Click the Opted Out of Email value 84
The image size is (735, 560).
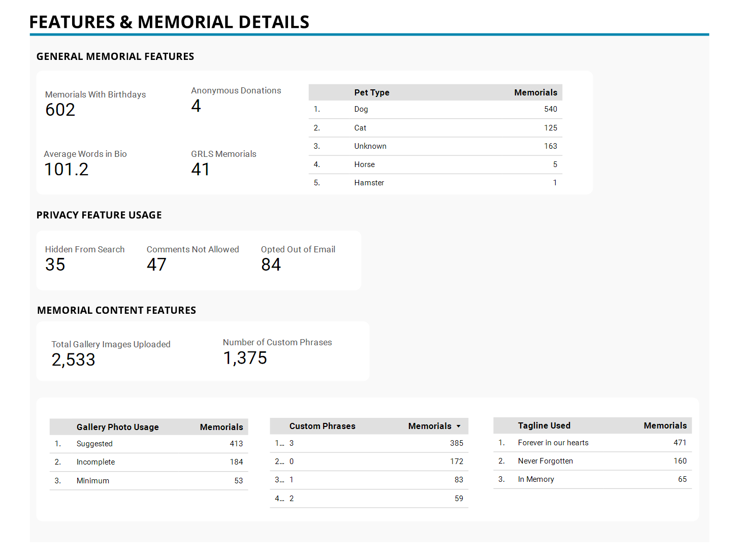point(271,265)
